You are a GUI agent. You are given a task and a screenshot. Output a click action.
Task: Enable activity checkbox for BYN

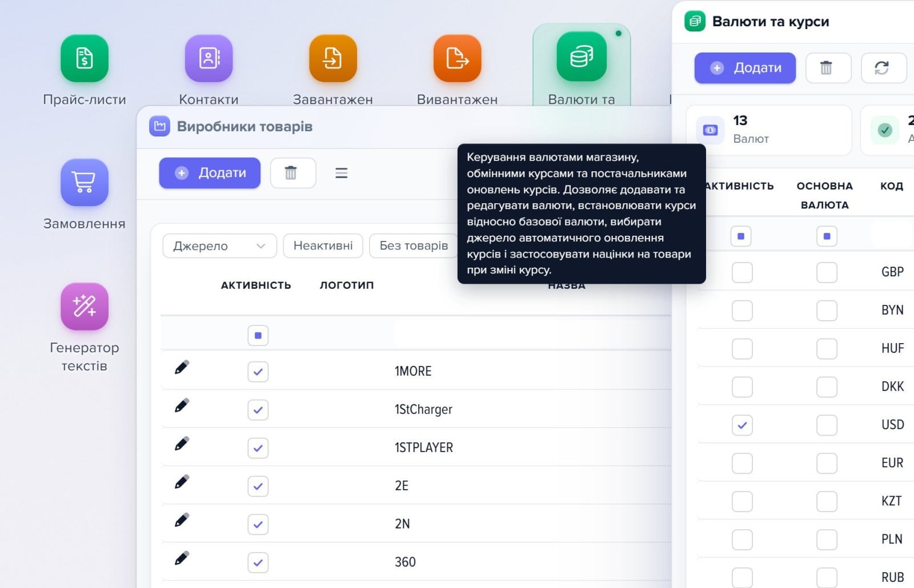(742, 311)
